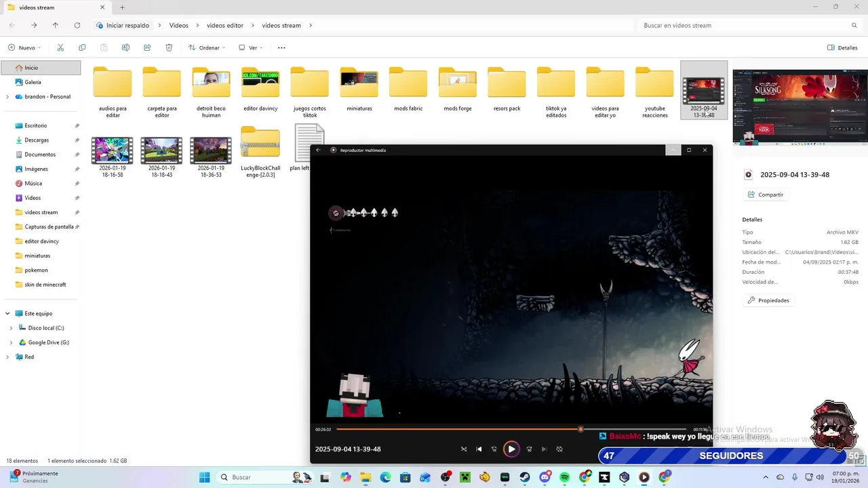Open the Minecraft icon in the taskbar
This screenshot has height=488, width=868.
point(465,477)
